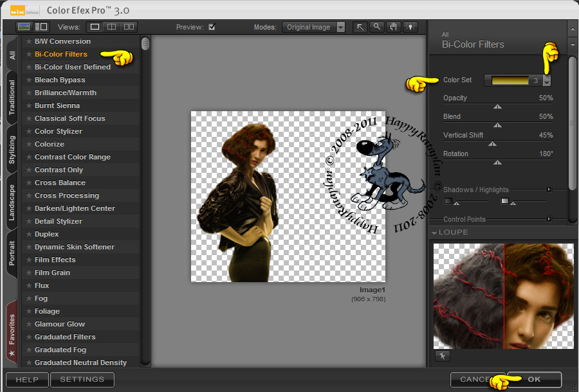Open the Modes dropdown

313,27
